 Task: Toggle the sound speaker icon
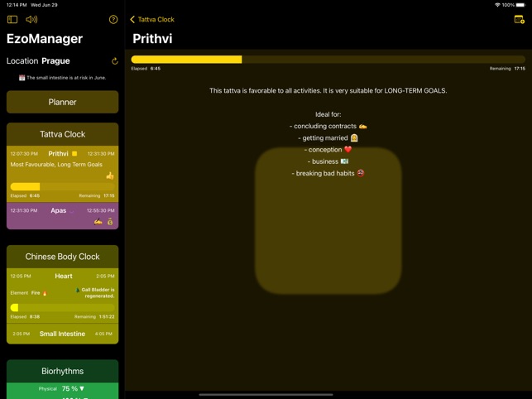pos(31,19)
